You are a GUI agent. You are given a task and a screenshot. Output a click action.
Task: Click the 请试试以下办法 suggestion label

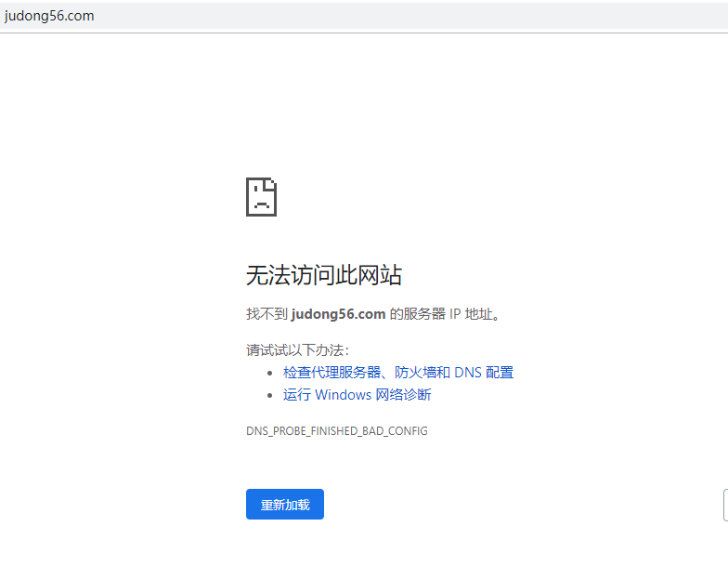[297, 349]
